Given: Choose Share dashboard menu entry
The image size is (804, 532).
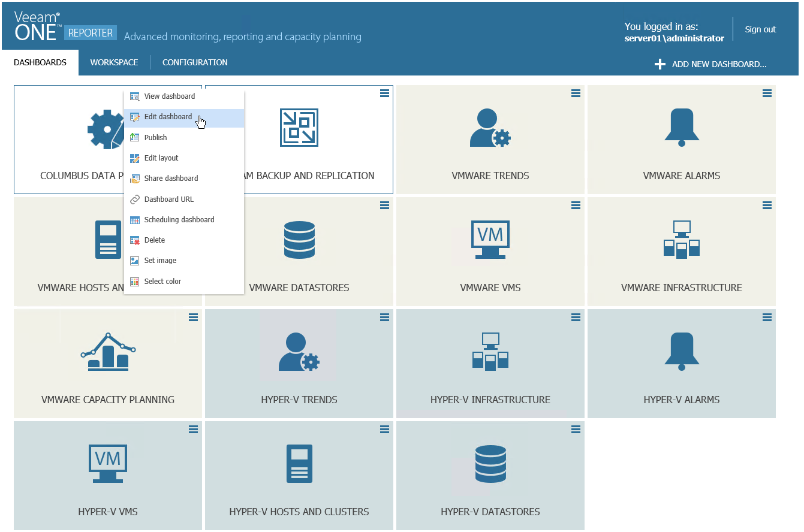Looking at the screenshot, I should pyautogui.click(x=184, y=179).
